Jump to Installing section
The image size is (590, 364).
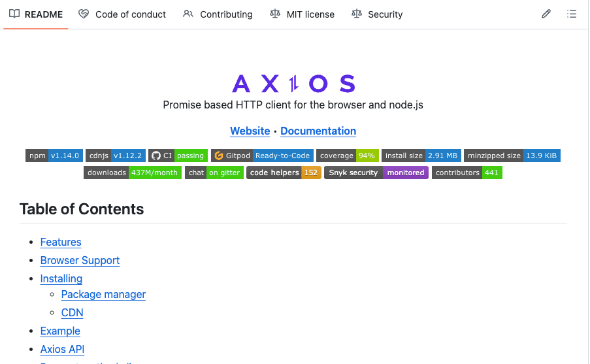61,278
